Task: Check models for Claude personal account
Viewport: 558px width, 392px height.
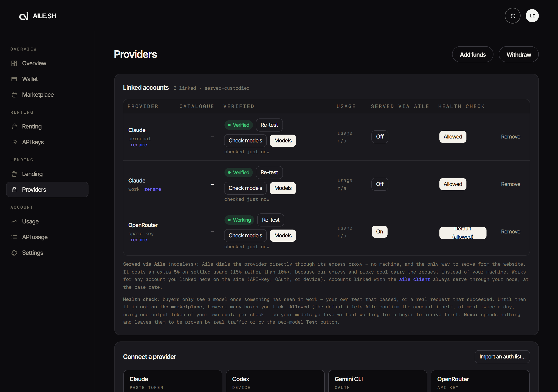Action: pos(245,141)
